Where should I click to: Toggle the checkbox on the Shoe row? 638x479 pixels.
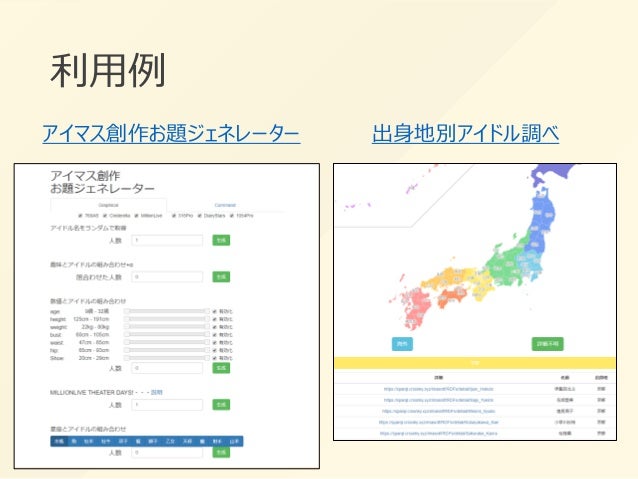[214, 358]
